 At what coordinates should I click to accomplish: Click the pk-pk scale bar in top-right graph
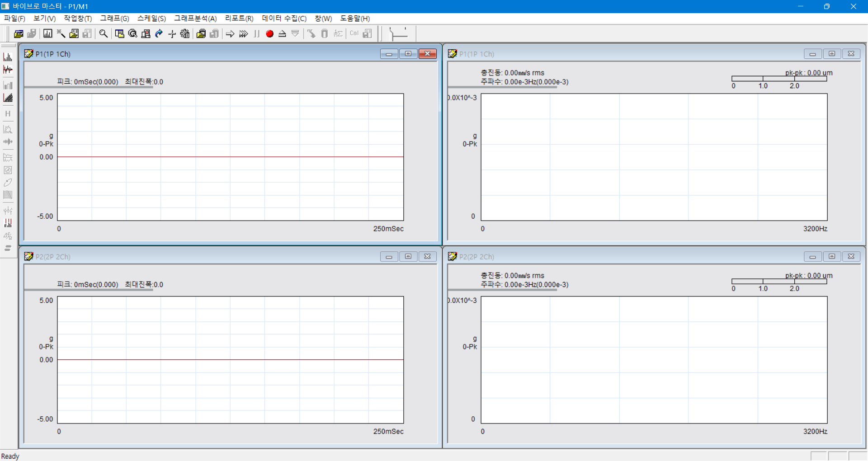click(779, 79)
